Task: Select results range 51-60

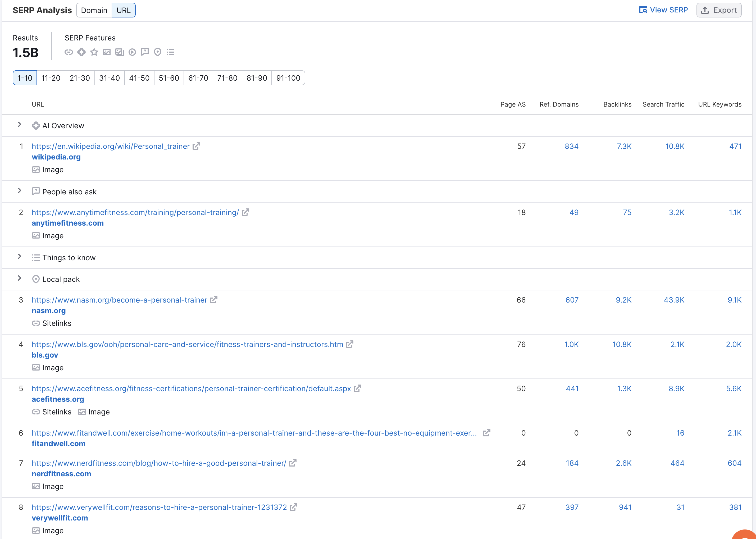Action: click(169, 78)
